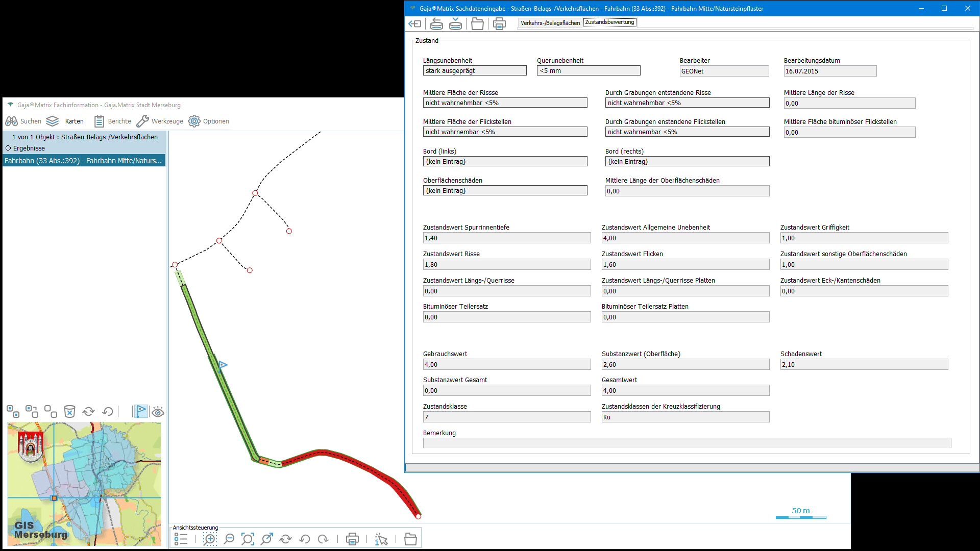
Task: Click the legend list icon in Ansichtssteuerung
Action: point(181,539)
